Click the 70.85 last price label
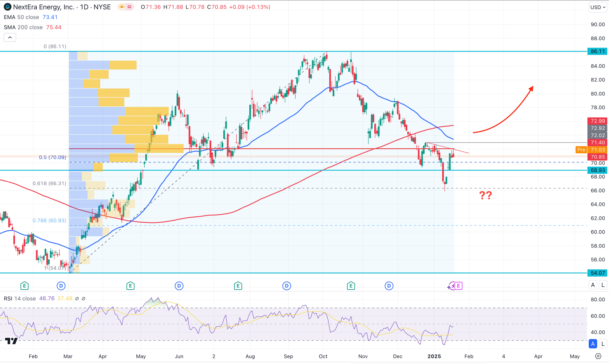 click(598, 157)
